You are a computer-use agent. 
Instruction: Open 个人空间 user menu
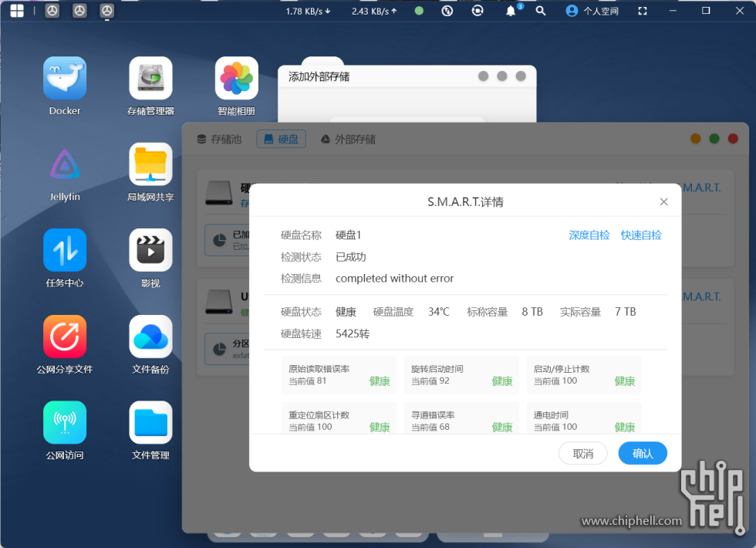[592, 11]
